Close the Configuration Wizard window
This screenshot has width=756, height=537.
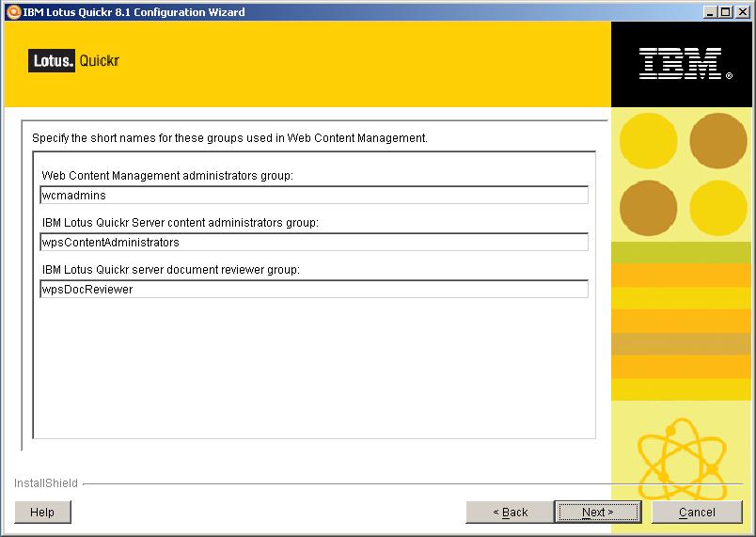point(743,12)
